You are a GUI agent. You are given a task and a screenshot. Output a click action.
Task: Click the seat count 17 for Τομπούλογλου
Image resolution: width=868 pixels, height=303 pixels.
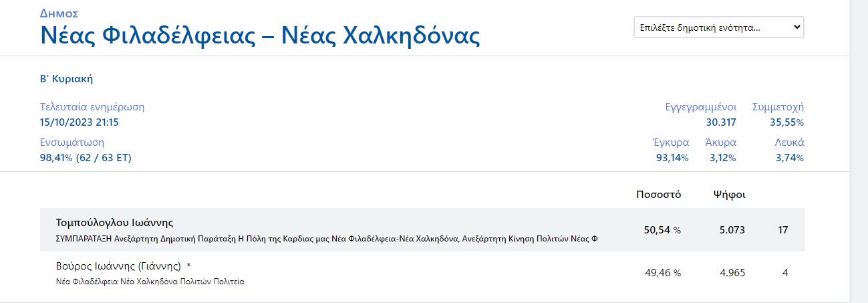pyautogui.click(x=782, y=230)
